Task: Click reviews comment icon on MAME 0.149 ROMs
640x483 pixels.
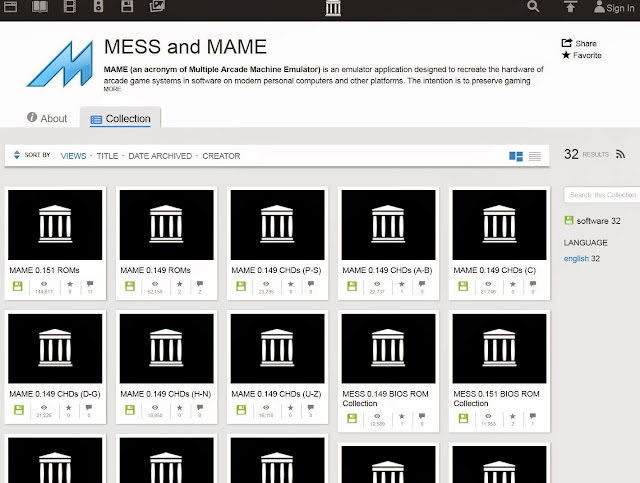Action: [x=200, y=284]
